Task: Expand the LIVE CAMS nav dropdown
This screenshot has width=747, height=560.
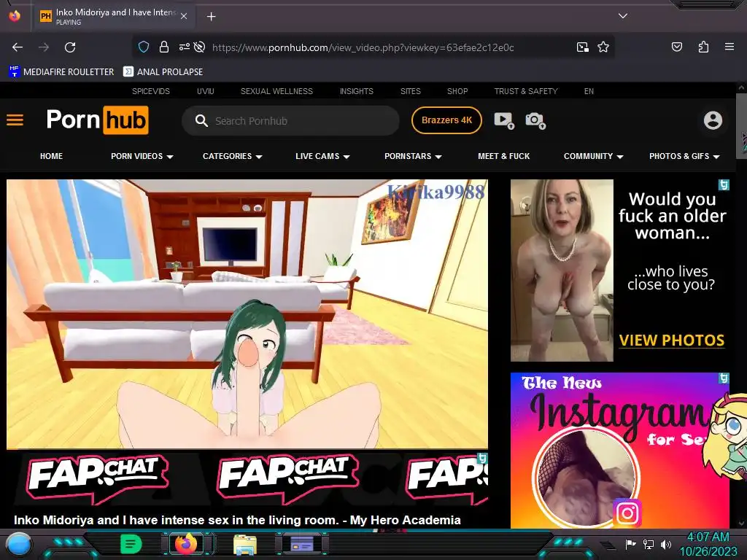Action: 322,156
